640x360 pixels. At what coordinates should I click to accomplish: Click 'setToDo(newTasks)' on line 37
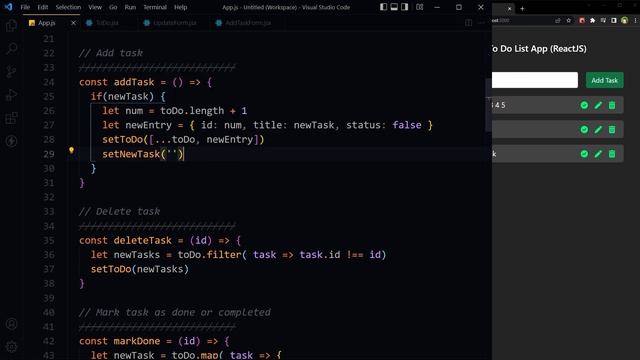pyautogui.click(x=140, y=269)
